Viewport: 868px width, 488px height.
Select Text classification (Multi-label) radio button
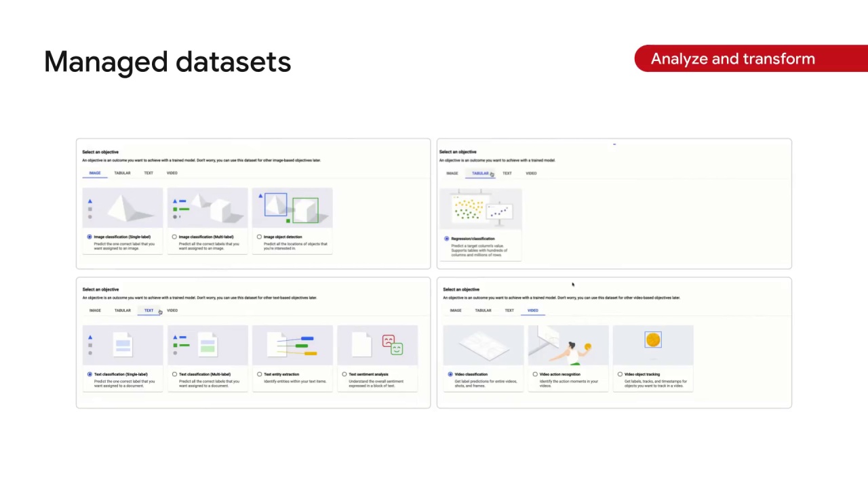174,374
